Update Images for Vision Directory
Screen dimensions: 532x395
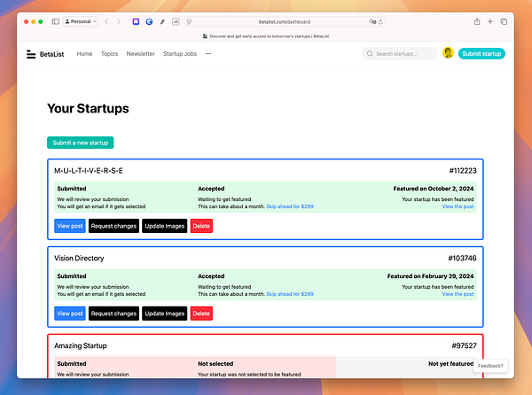165,314
